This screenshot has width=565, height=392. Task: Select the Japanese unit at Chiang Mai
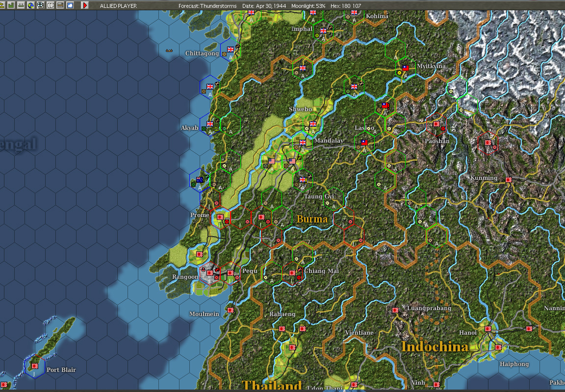292,273
